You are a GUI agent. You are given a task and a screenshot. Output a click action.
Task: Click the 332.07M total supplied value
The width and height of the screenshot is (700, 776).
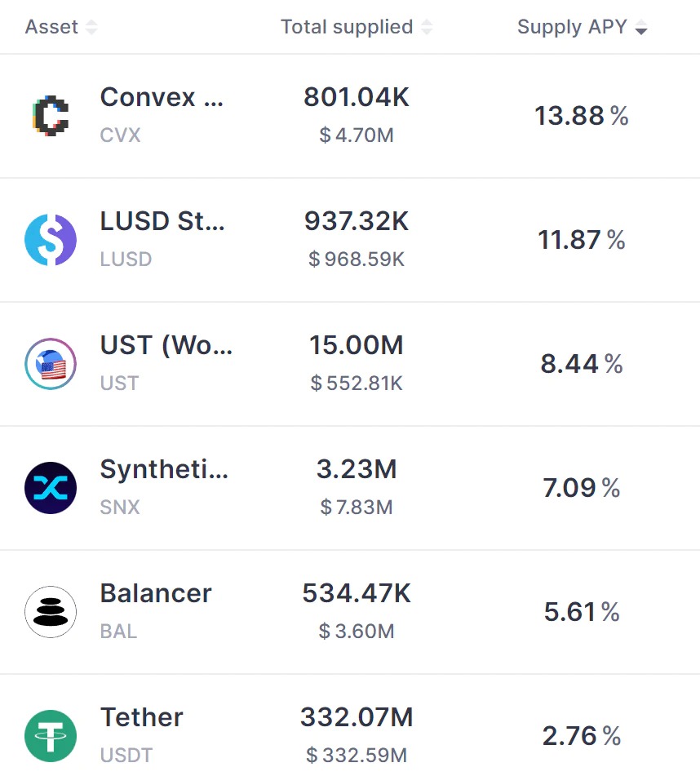coord(357,718)
